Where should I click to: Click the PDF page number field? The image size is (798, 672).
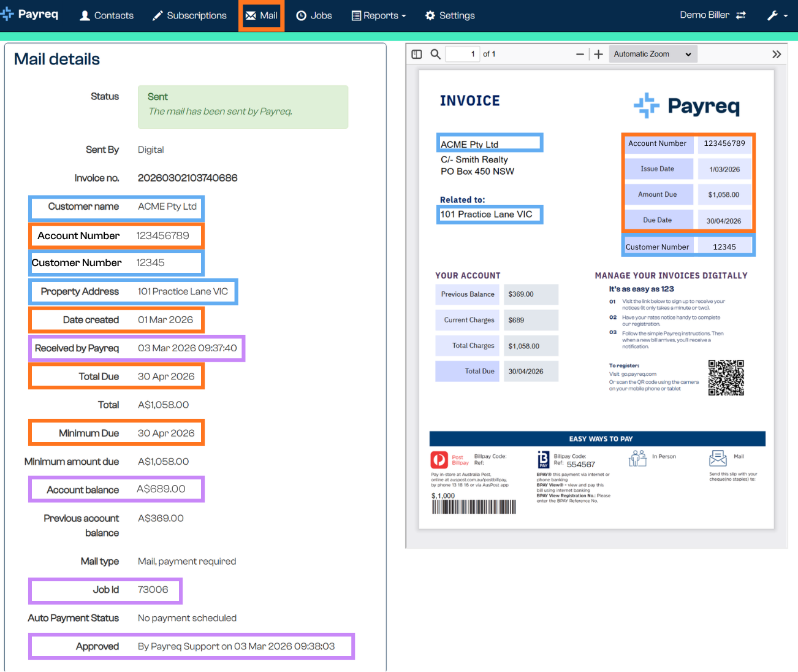[462, 54]
